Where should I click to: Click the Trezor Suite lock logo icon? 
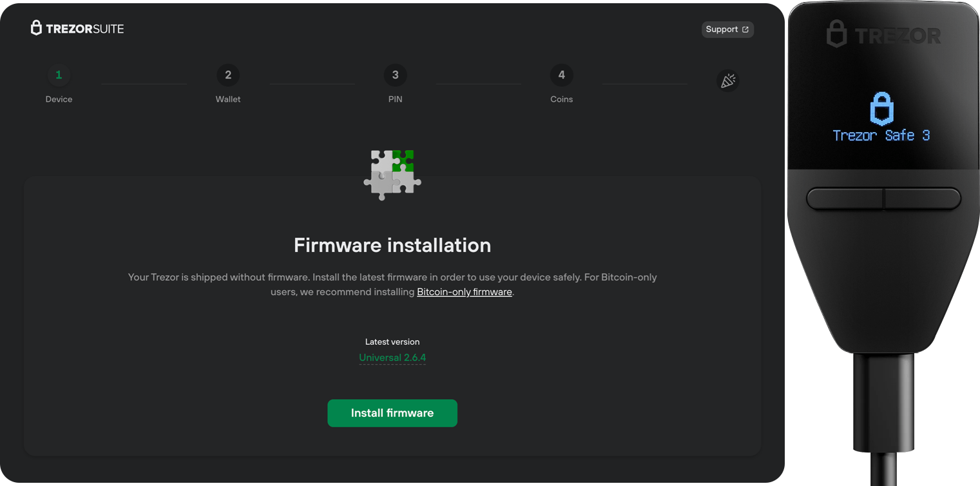pyautogui.click(x=37, y=28)
